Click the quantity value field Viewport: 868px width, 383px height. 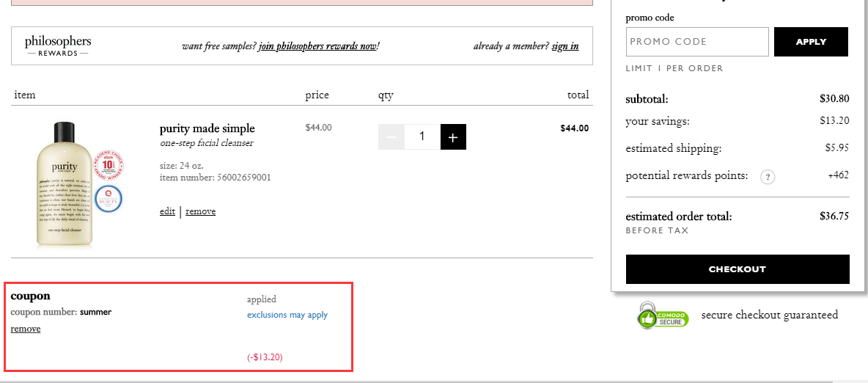[422, 137]
